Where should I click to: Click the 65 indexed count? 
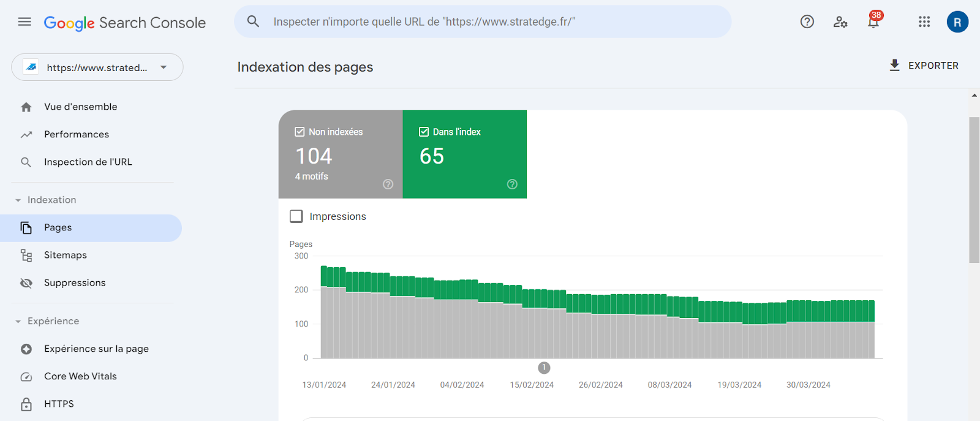(x=432, y=156)
